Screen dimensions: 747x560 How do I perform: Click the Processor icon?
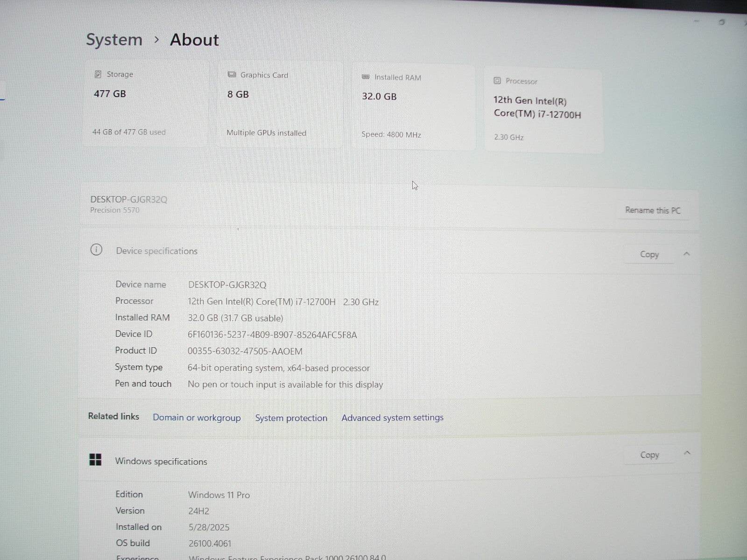tap(497, 81)
